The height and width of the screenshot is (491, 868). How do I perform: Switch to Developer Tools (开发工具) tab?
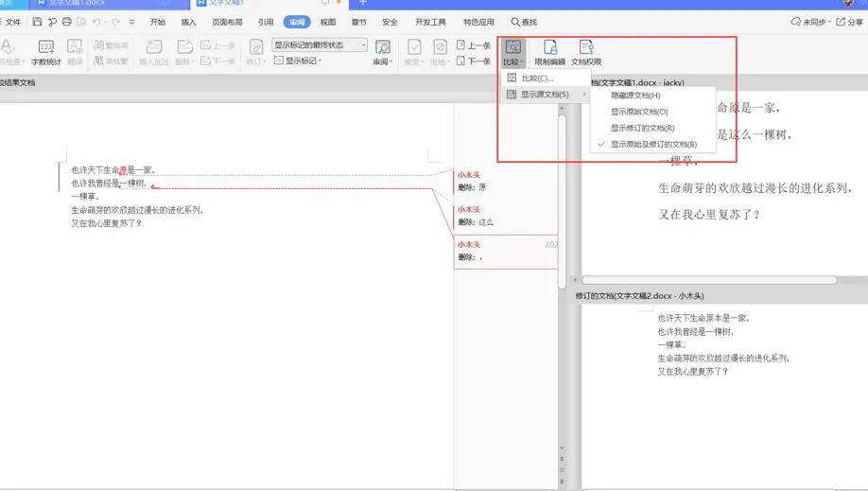(430, 22)
